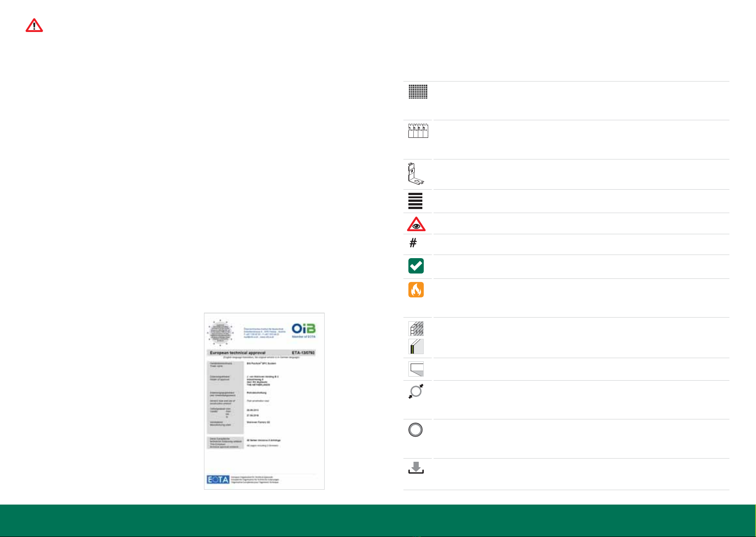
Task: Click the orange flame icon
Action: [x=416, y=290]
